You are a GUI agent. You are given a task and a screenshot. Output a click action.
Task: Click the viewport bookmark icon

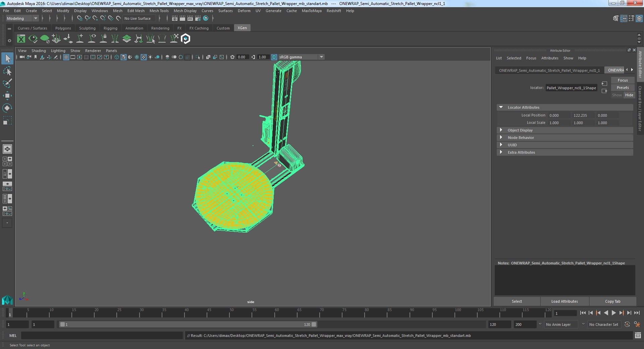pos(36,57)
